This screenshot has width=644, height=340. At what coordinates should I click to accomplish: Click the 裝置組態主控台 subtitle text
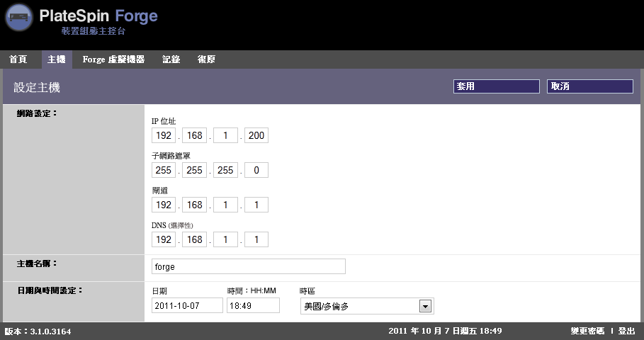[94, 31]
